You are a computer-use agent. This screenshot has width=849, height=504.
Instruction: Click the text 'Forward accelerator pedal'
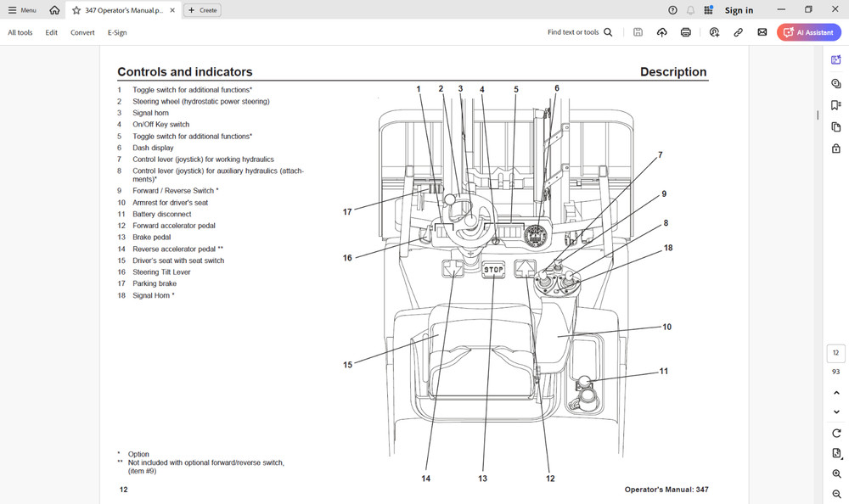[x=174, y=225]
